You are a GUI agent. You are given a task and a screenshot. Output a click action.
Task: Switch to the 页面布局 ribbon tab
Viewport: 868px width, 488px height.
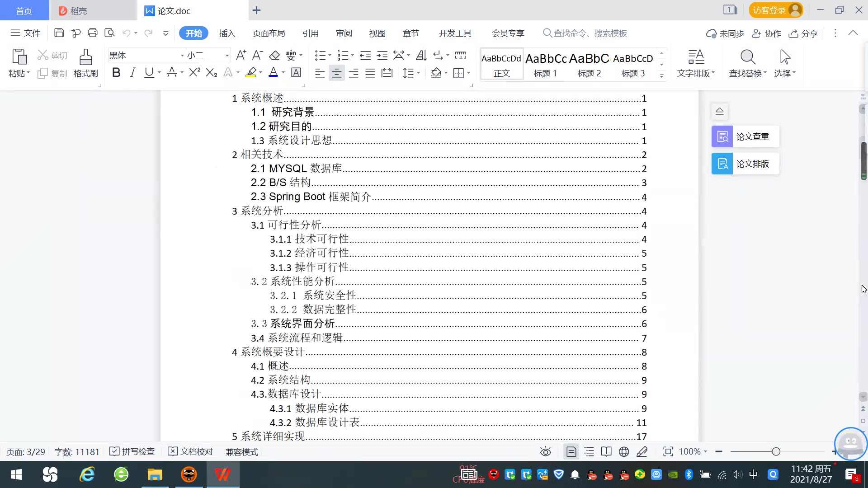269,33
